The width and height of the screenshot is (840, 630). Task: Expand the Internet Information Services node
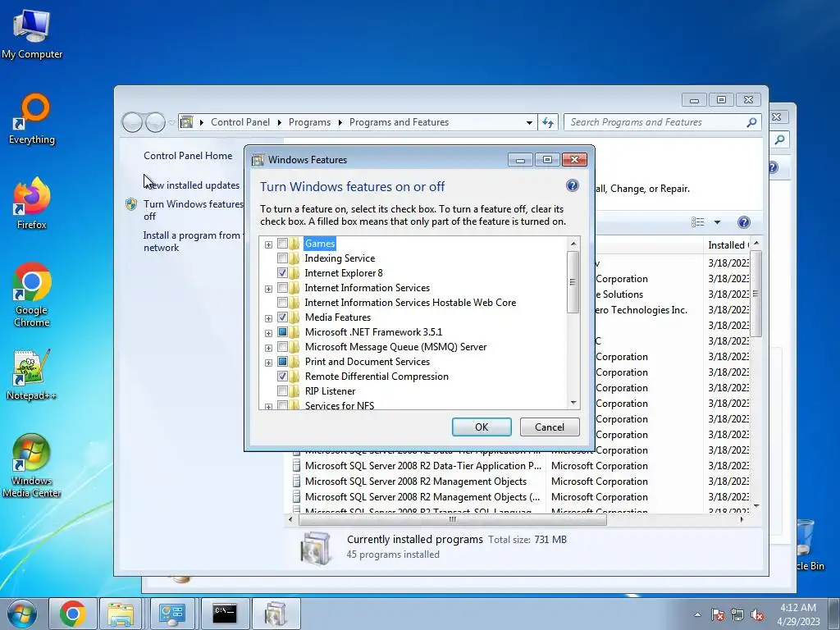tap(268, 289)
